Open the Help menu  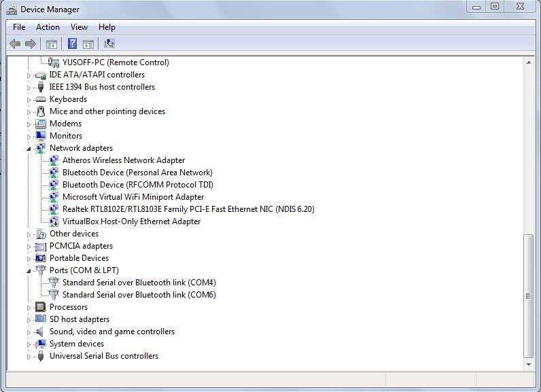tap(107, 27)
